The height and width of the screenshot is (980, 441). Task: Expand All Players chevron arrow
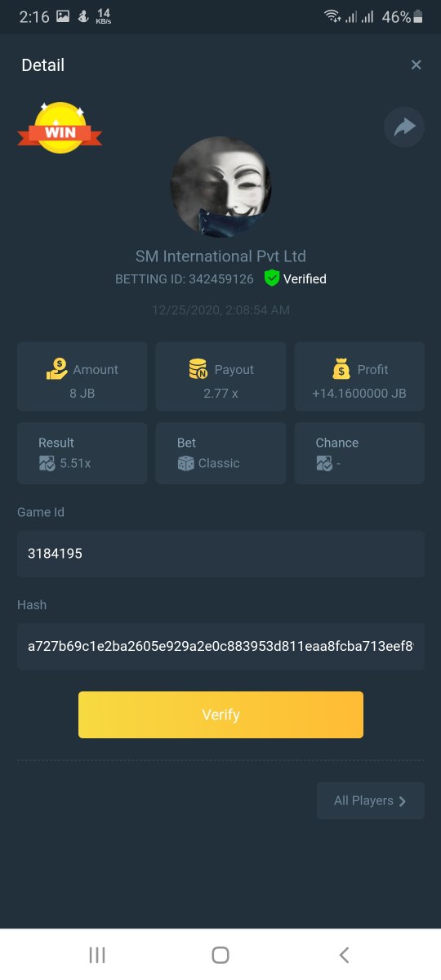click(x=403, y=801)
